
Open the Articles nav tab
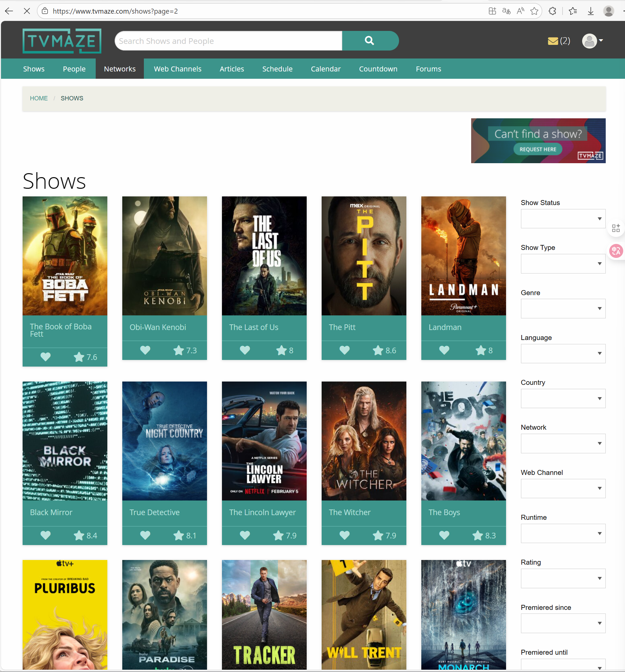232,68
